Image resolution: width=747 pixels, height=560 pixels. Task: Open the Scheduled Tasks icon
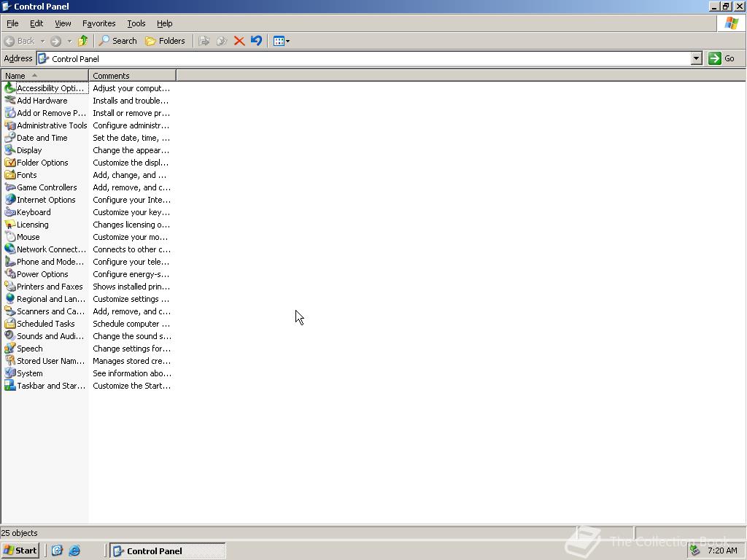click(9, 323)
